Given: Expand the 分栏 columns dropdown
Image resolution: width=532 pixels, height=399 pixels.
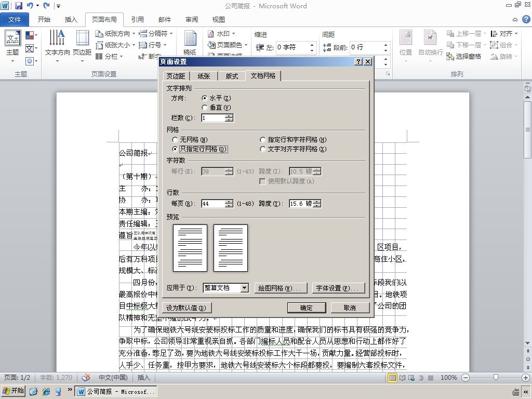Looking at the screenshot, I should 121,56.
